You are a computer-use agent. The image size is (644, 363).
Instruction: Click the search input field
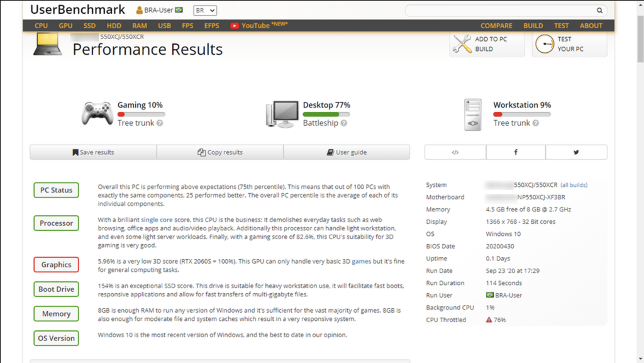point(499,10)
